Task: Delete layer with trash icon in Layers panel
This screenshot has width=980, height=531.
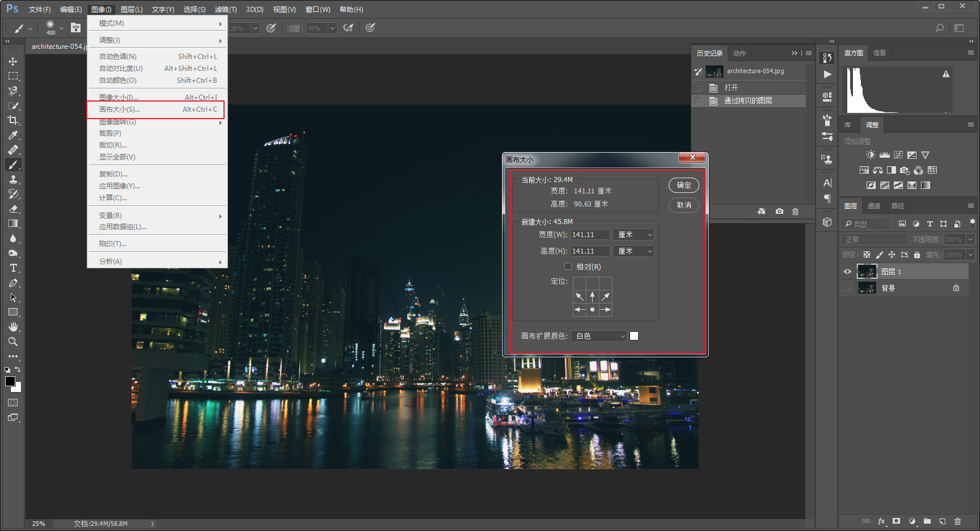Action: click(958, 521)
